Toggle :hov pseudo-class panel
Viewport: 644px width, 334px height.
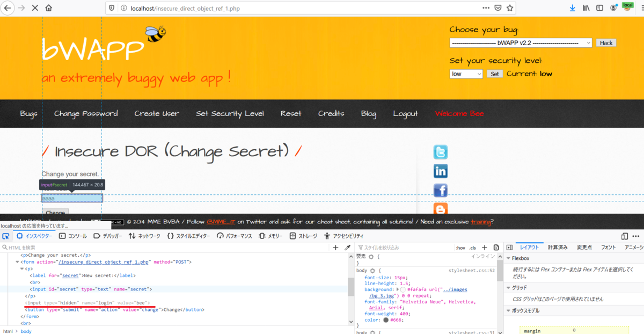[460, 248]
